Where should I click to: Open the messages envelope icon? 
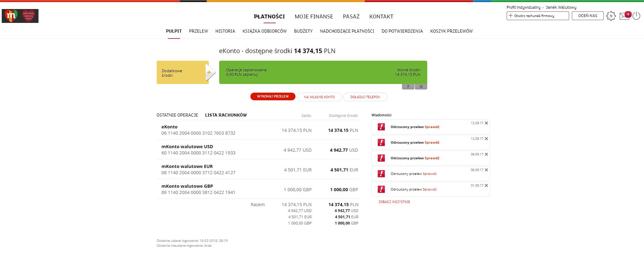coord(625,16)
